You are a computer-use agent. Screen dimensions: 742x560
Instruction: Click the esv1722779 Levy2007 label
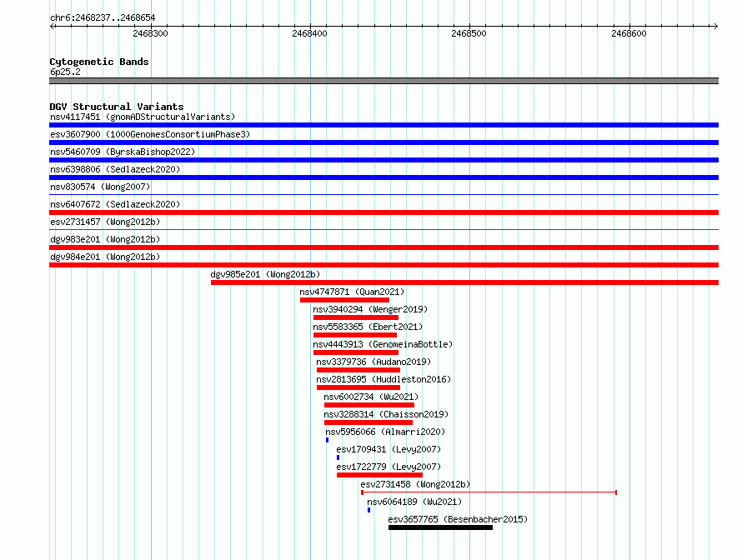coord(389,467)
